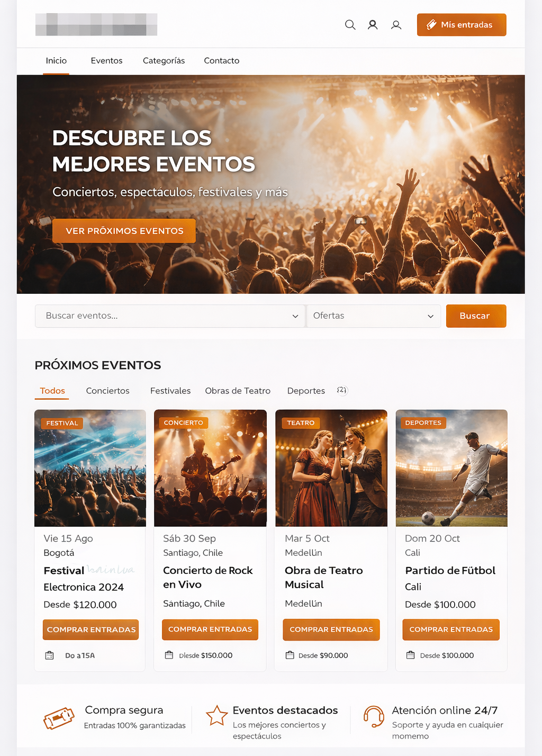This screenshot has width=542, height=756.
Task: Open the Categorías menu item
Action: coord(164,61)
